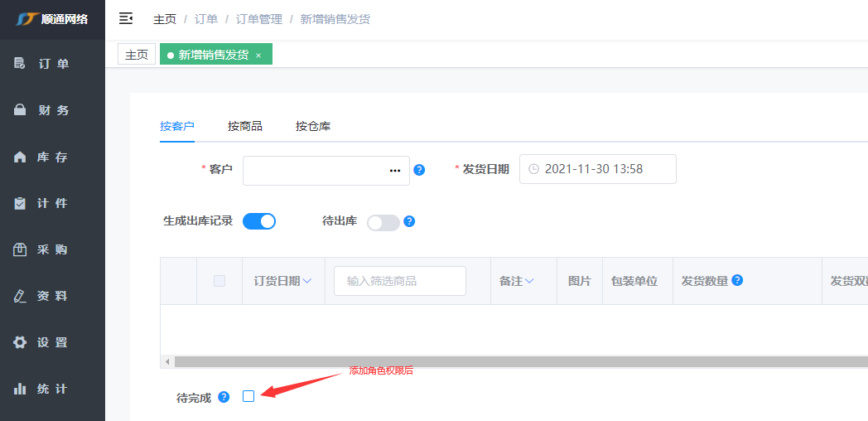Switch to the 按商品 tab
This screenshot has height=421, width=868.
click(x=245, y=126)
